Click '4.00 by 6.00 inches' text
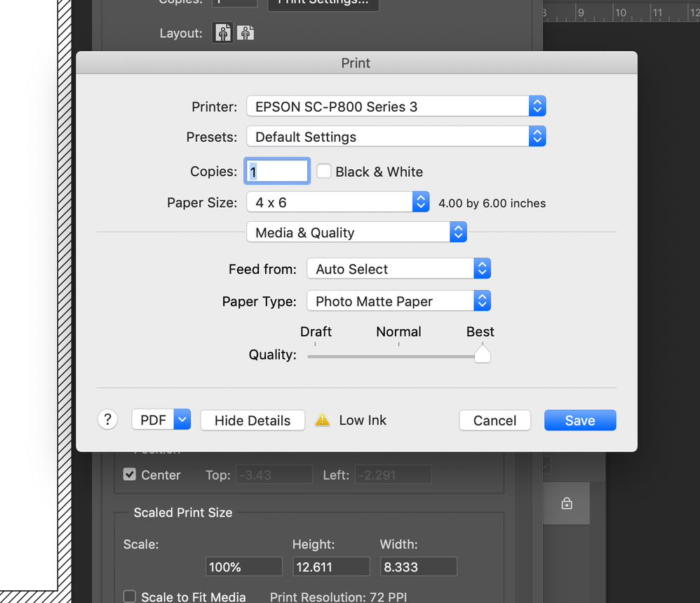Image resolution: width=700 pixels, height=603 pixels. [492, 204]
